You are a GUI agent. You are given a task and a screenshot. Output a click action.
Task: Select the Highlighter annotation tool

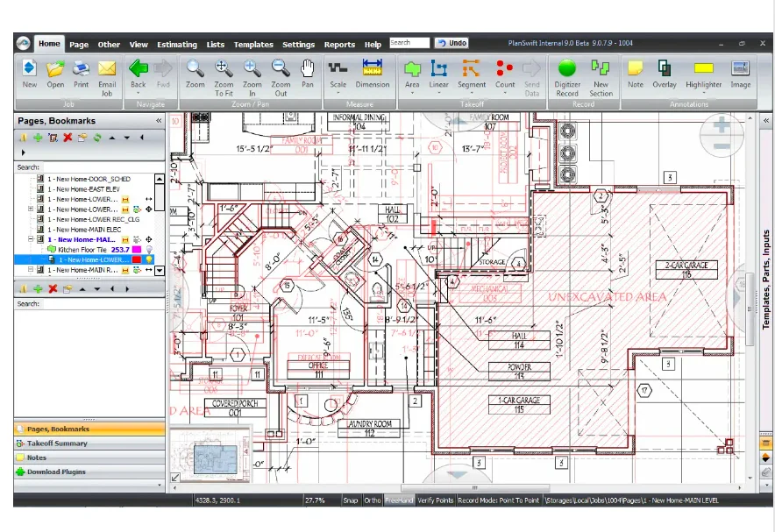[703, 73]
